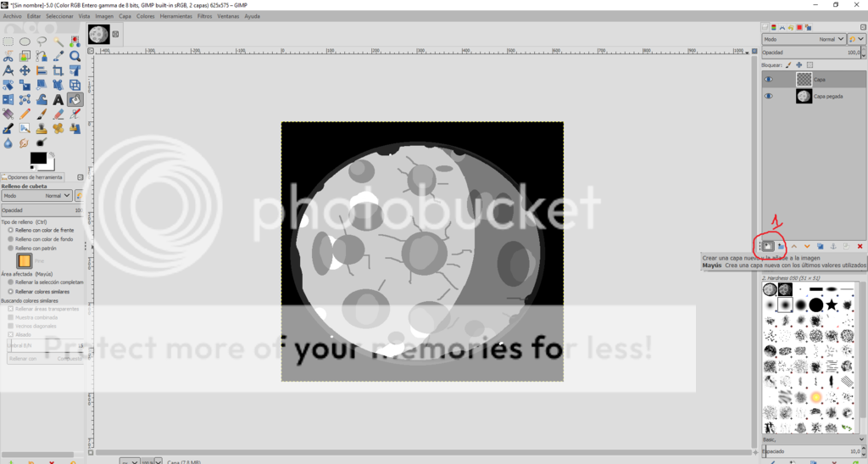
Task: Select the Measure compass tool
Action: [x=8, y=70]
